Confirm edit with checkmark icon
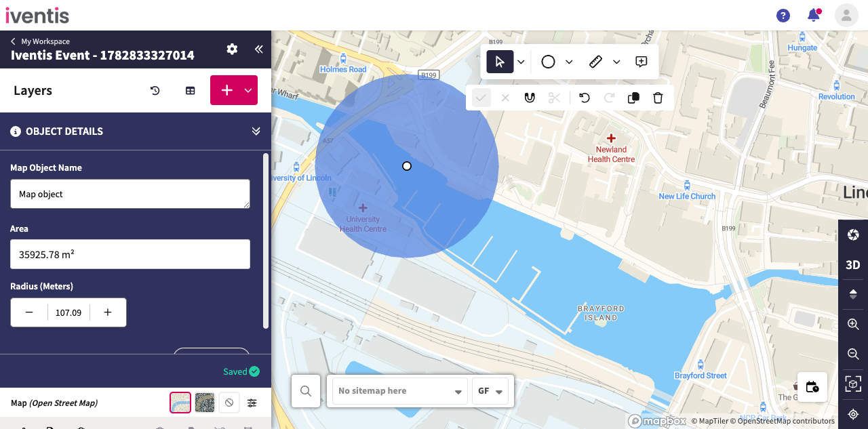 481,98
